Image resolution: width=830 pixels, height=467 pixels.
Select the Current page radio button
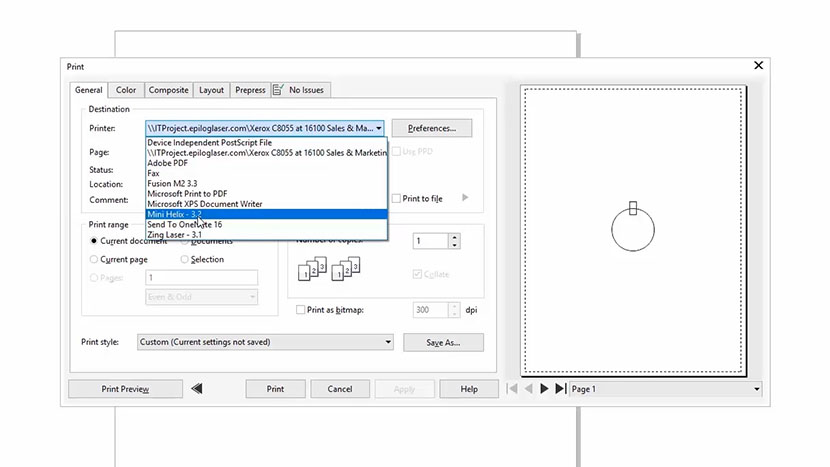[94, 259]
